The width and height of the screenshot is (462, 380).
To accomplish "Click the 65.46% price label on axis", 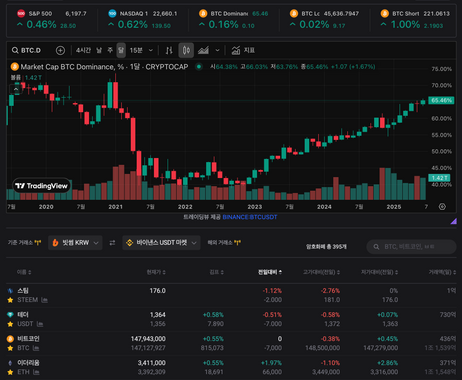I will click(x=441, y=100).
